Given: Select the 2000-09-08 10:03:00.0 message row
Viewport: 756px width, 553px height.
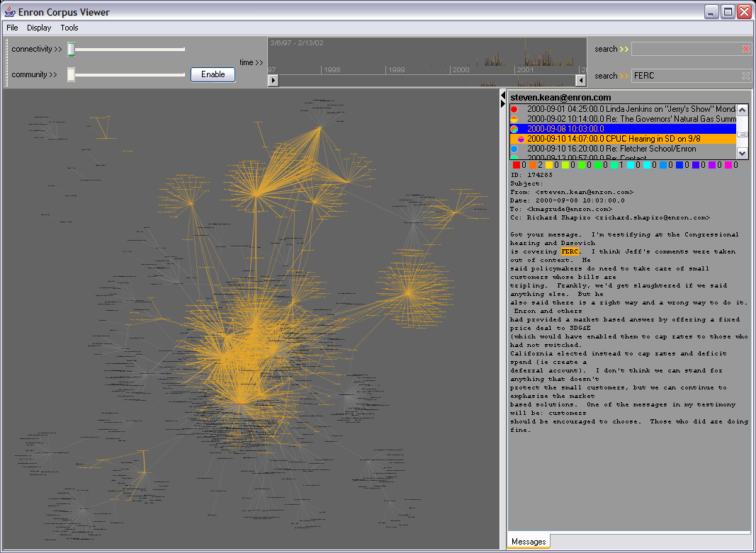Looking at the screenshot, I should click(623, 129).
